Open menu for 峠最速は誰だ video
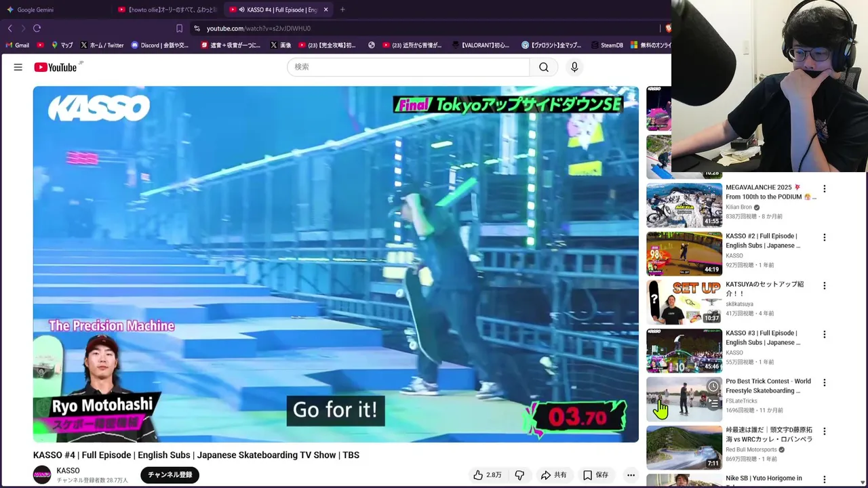The width and height of the screenshot is (868, 488). (x=825, y=431)
